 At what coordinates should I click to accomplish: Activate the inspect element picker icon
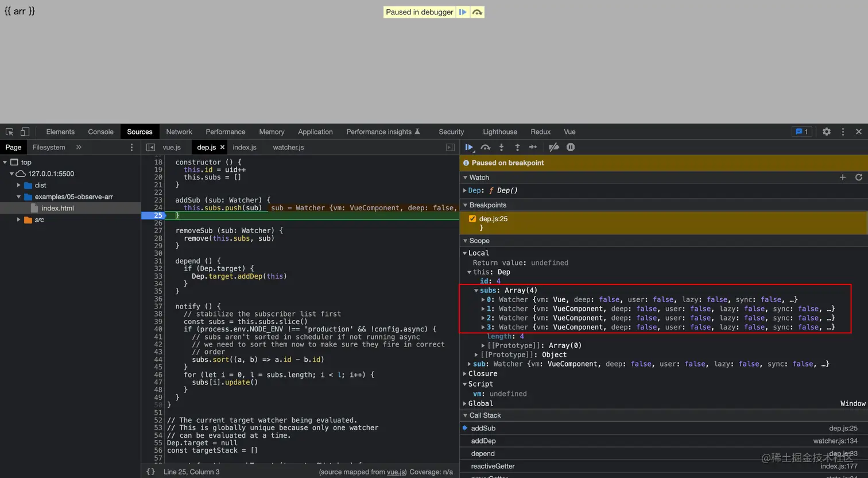click(9, 132)
